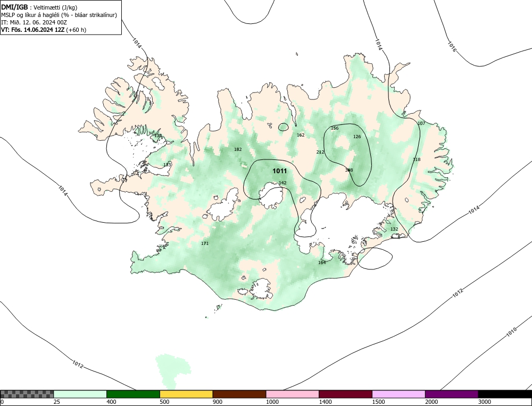The image size is (532, 406).
Task: Click the checkered grey 0–25 legend swatch
Action: click(27, 394)
